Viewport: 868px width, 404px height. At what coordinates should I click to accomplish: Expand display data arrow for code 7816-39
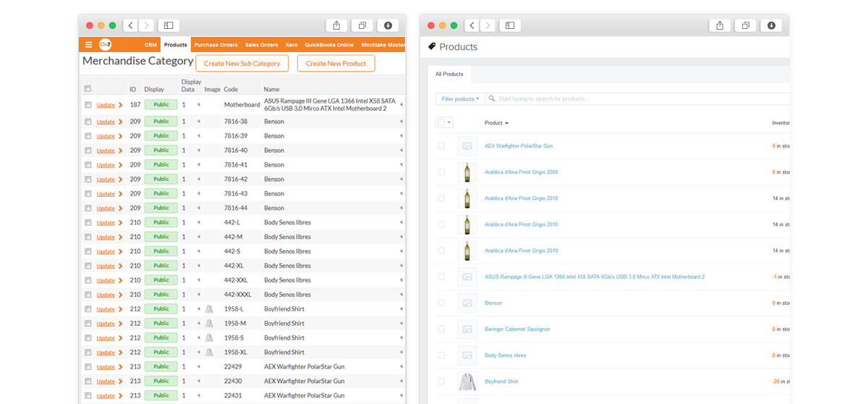coord(198,136)
